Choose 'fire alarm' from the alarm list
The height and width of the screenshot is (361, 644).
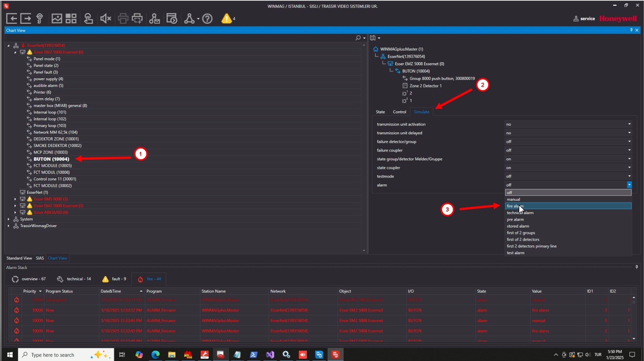pyautogui.click(x=568, y=206)
